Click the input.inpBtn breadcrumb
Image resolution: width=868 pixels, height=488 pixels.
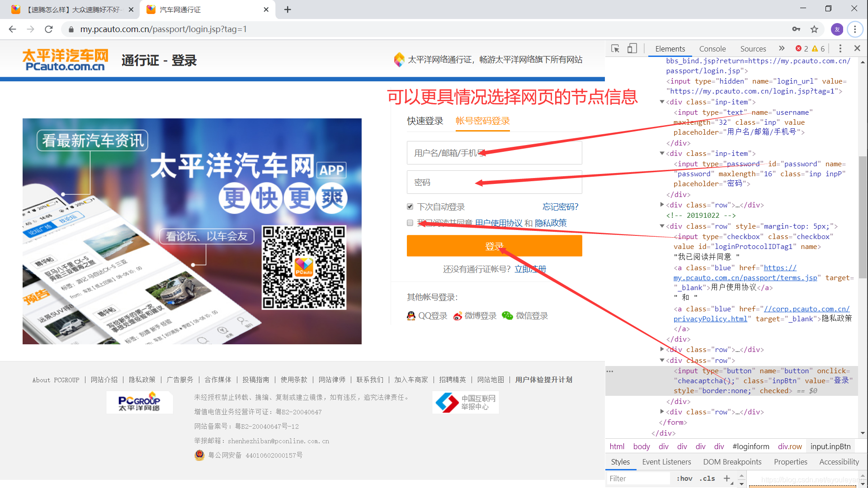click(830, 446)
